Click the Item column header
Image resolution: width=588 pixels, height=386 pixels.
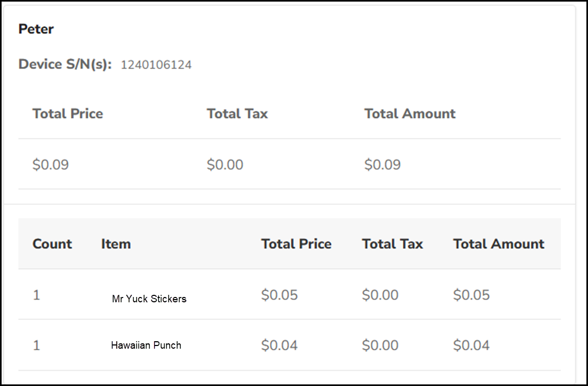[116, 244]
